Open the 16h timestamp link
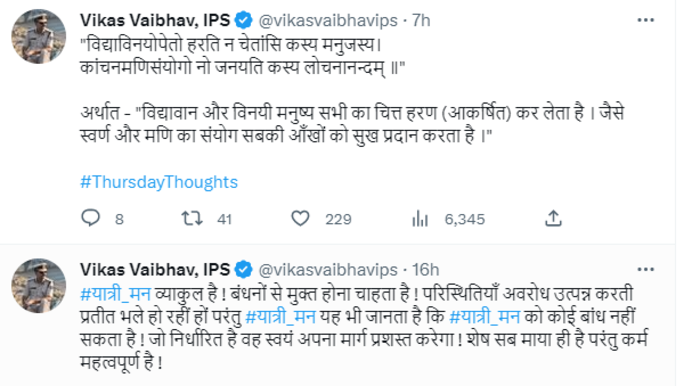The image size is (700, 386). click(425, 270)
